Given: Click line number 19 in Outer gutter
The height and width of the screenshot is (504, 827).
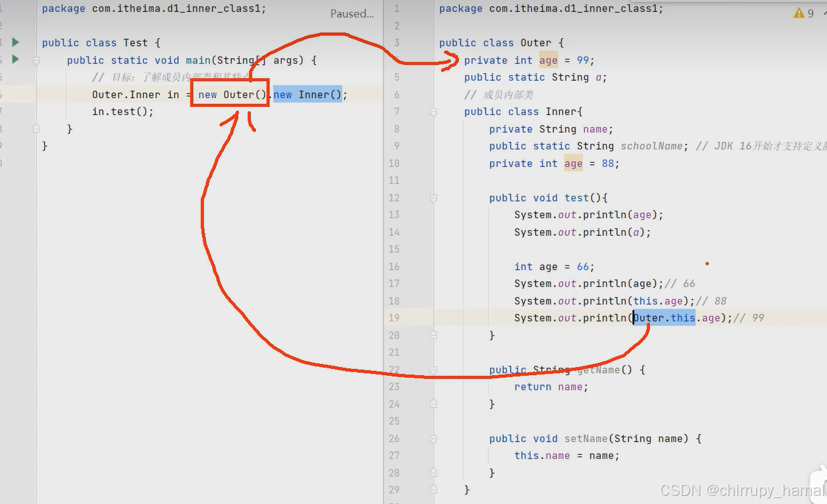Looking at the screenshot, I should coord(393,318).
